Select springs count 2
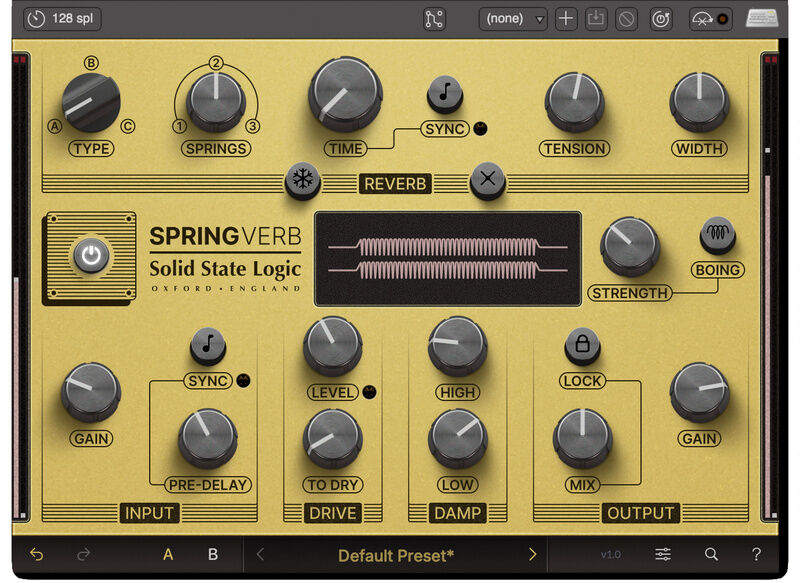This screenshot has width=800, height=583. pyautogui.click(x=216, y=63)
